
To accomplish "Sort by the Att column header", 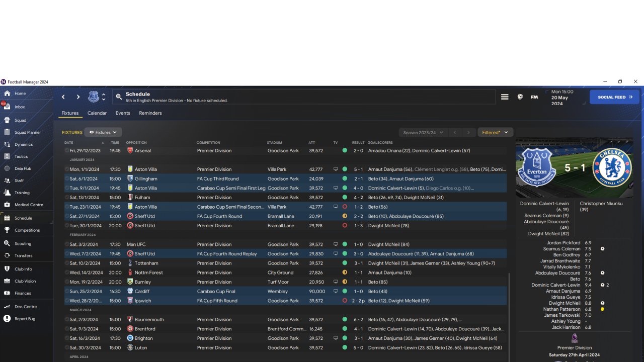I will pos(312,143).
